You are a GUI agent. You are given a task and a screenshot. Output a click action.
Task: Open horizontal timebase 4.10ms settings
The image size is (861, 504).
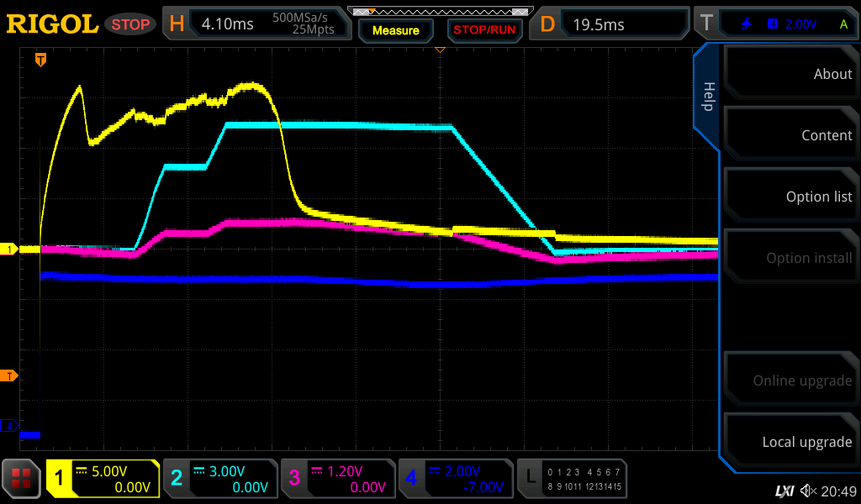(256, 24)
